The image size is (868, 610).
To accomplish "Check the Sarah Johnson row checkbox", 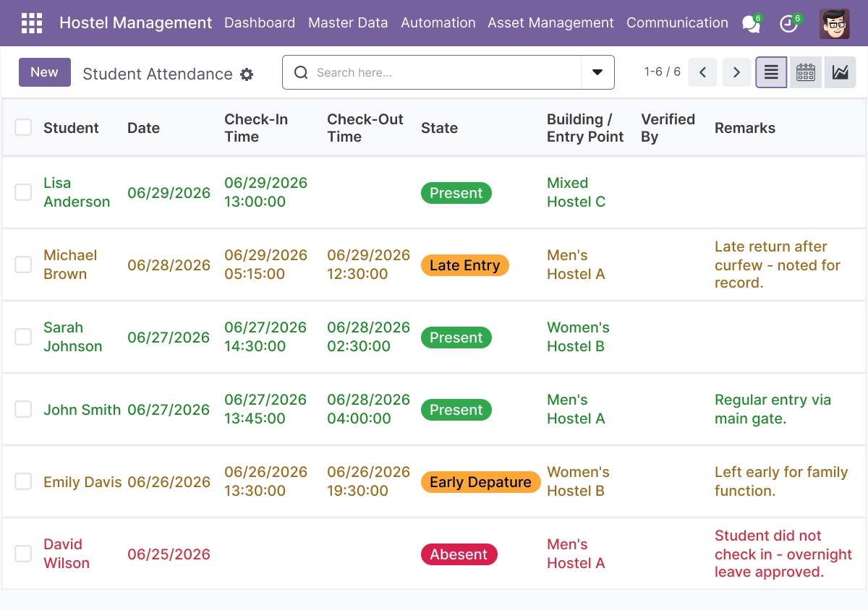I will [23, 337].
